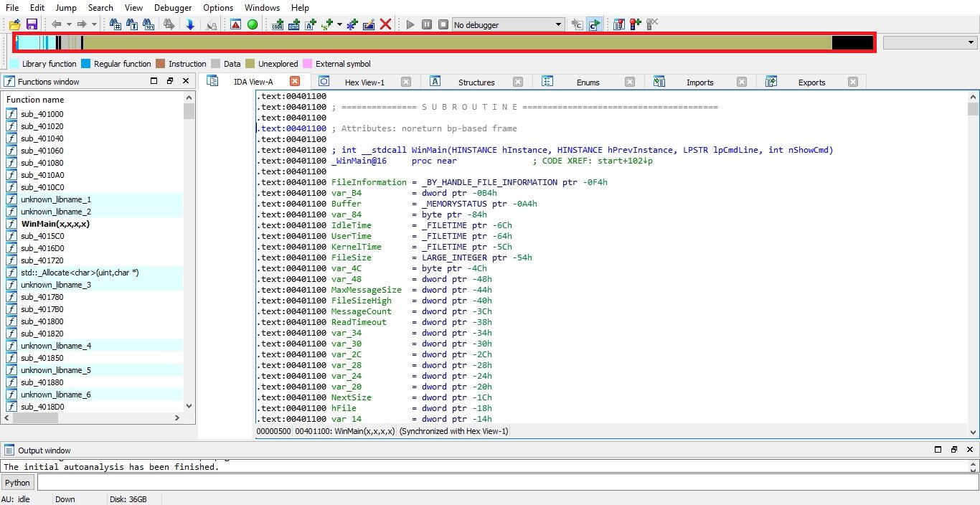This screenshot has height=505, width=980.
Task: Click the convert to code icon
Action: 278,24
